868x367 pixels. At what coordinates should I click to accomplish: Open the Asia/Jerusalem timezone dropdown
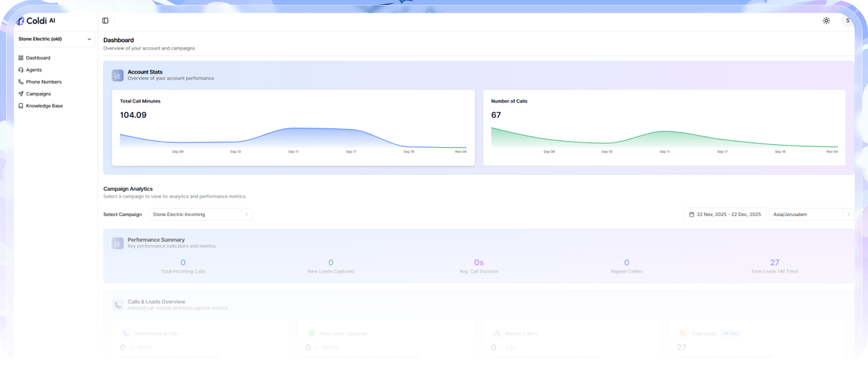pyautogui.click(x=811, y=214)
